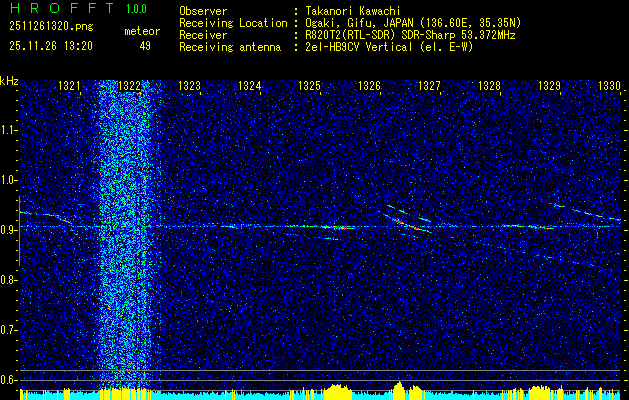
Task: Click the 1329 time marker
Action: (549, 85)
